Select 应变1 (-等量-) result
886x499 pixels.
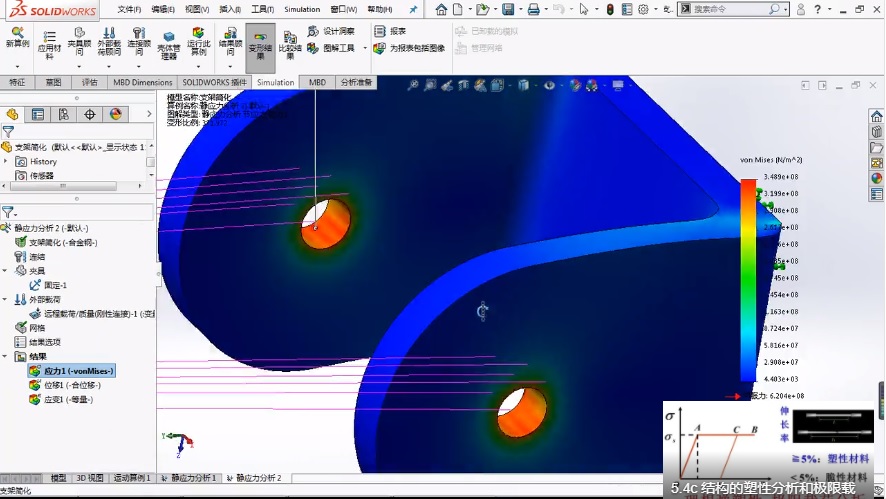[61, 399]
